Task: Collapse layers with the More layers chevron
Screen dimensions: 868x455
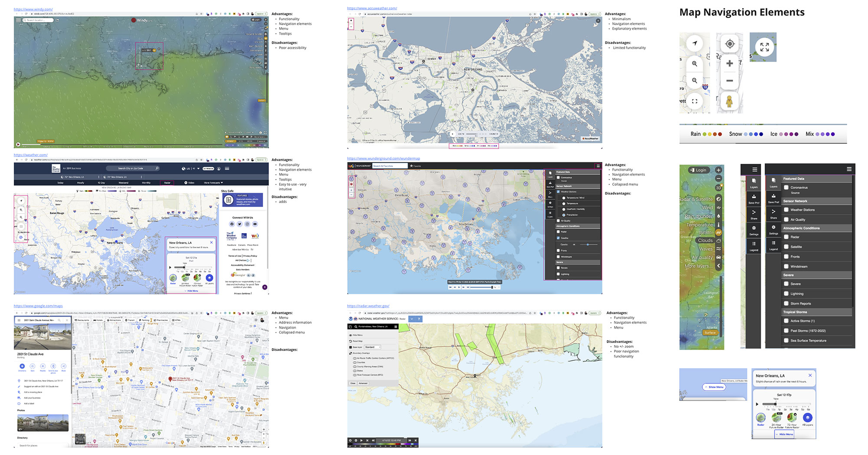Action: point(718,266)
